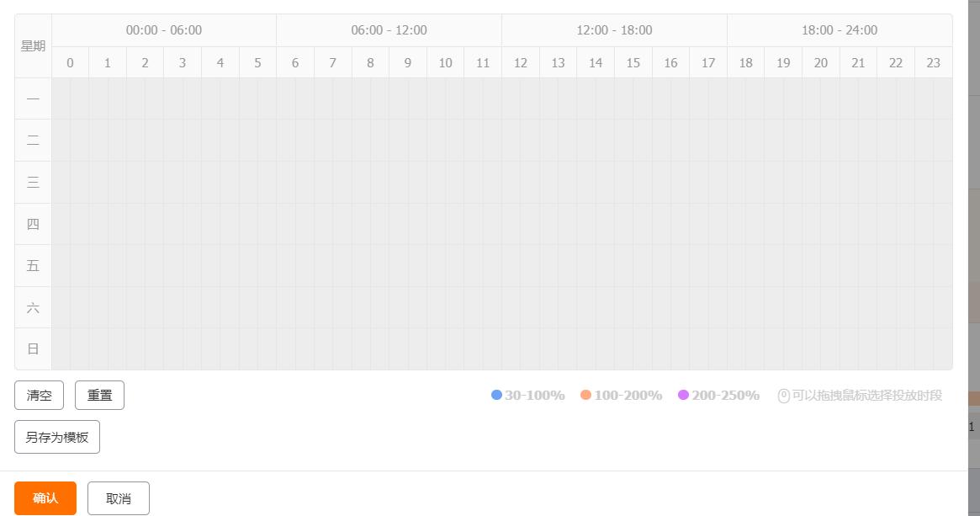Click the purple 200-250% legend dot

(x=683, y=395)
